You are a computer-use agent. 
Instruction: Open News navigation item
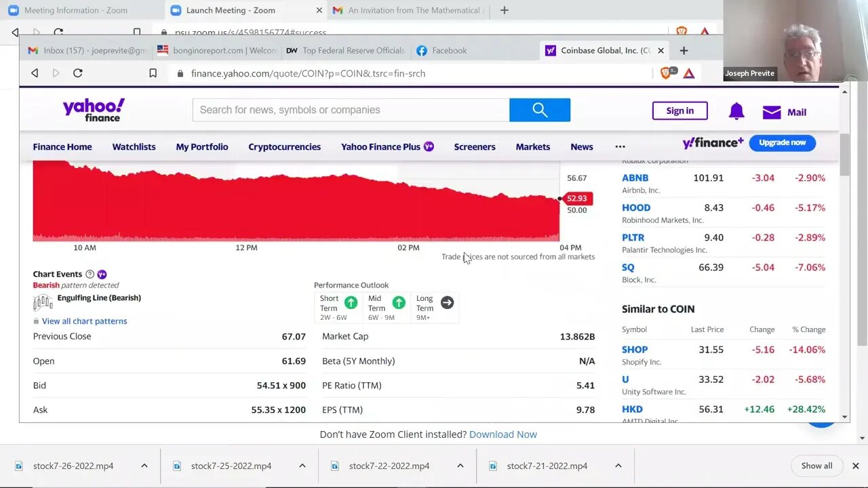click(x=582, y=146)
